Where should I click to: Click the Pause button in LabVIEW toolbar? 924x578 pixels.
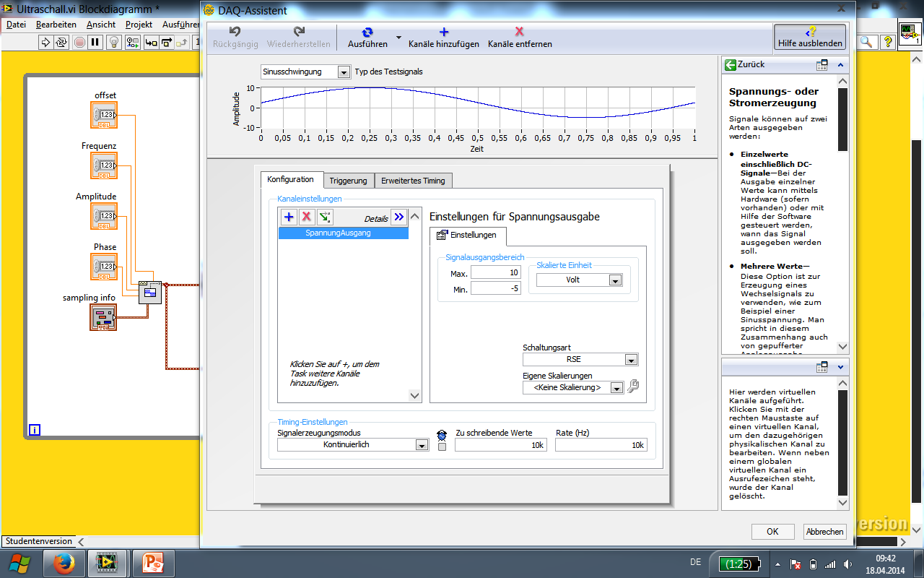coord(95,43)
